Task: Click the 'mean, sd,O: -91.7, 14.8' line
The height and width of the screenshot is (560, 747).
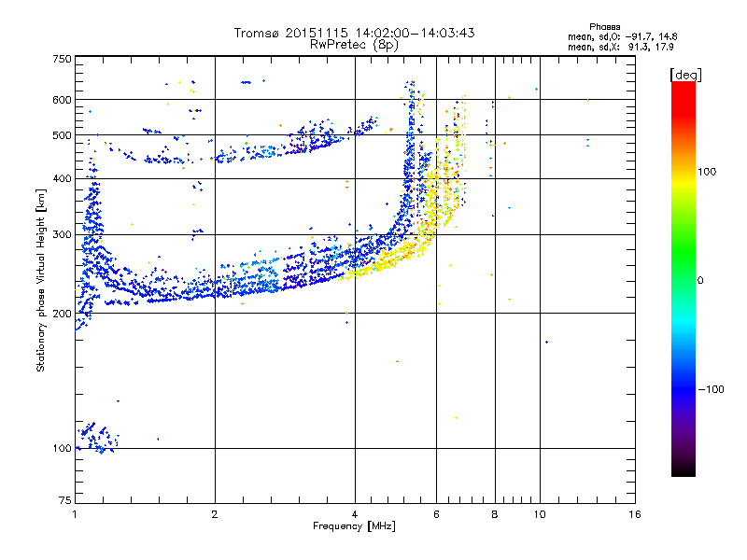Action: 622,36
